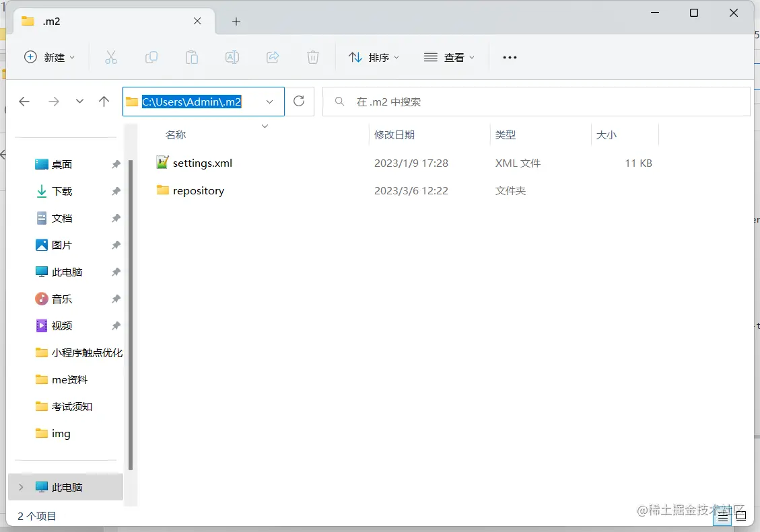
Task: Go forward with the right arrow
Action: point(54,101)
